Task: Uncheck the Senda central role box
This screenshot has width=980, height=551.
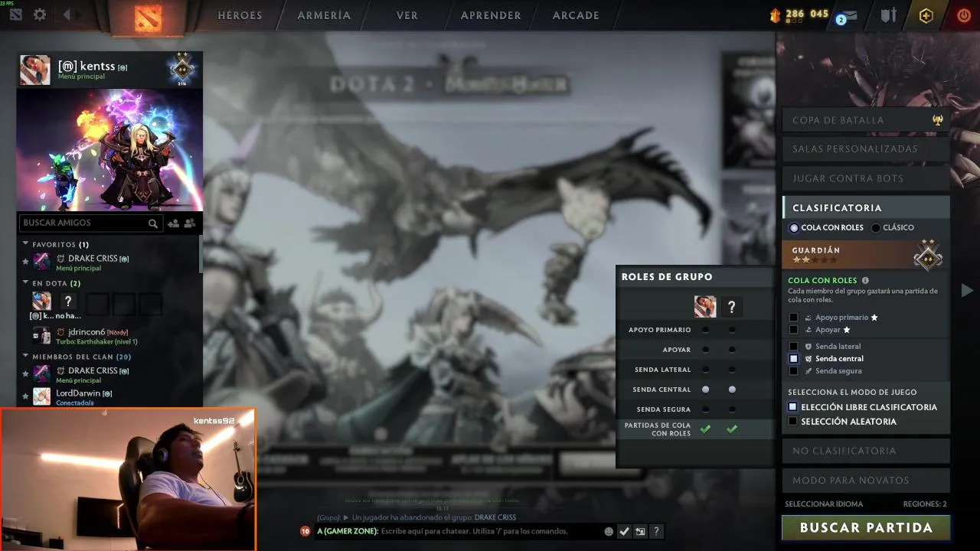Action: [x=794, y=359]
